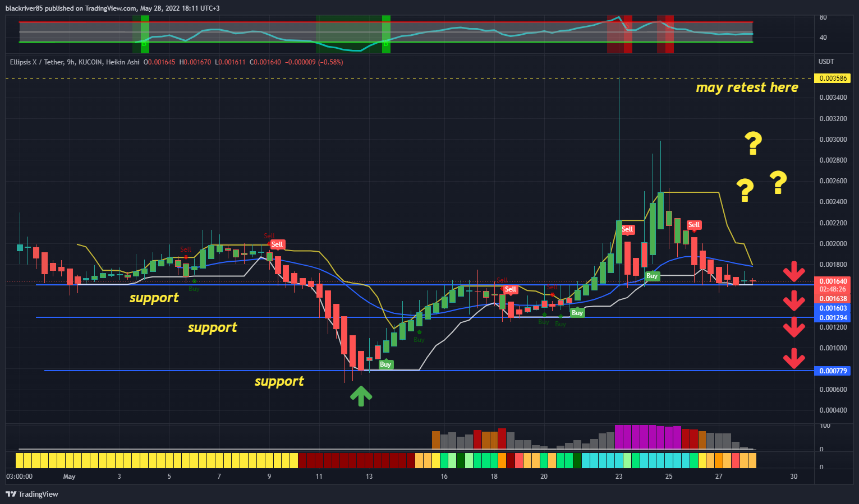Click the 100 level on volume axis
This screenshot has height=504, width=859.
point(825,426)
